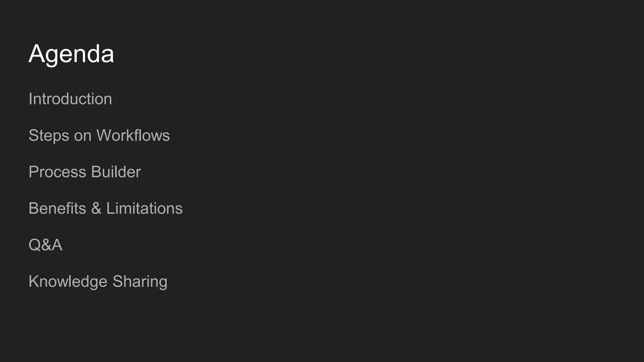Click the capital K in Knowledge
Viewport: 644px width, 362px height.
(x=33, y=281)
